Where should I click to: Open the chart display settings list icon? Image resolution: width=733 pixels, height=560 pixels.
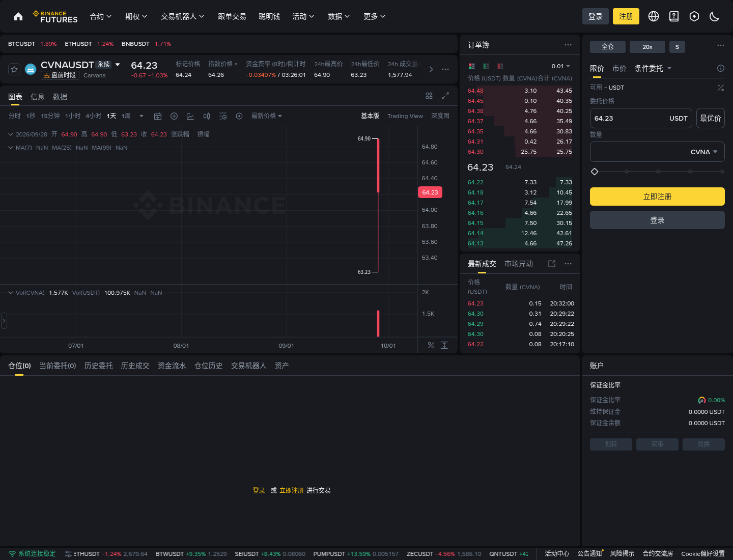click(x=223, y=116)
